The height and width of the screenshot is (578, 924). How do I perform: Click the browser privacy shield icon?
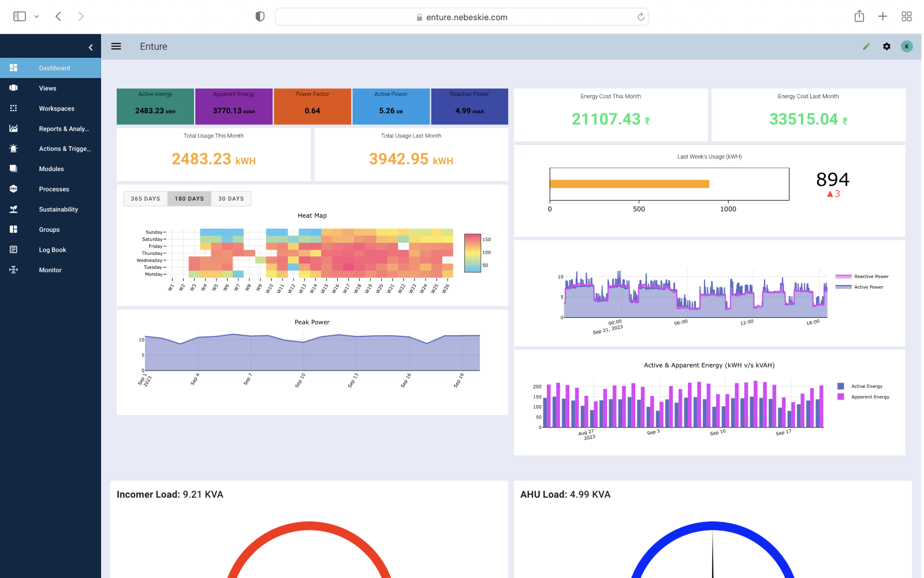260,17
